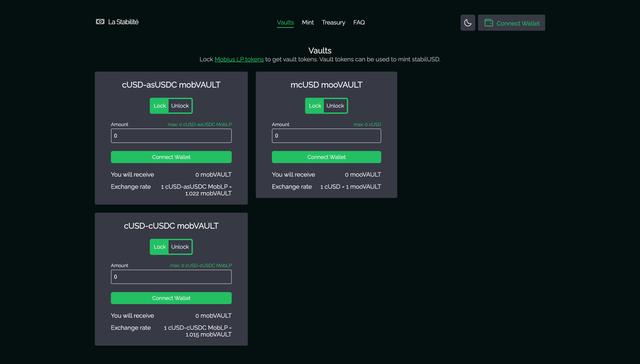This screenshot has height=364, width=640.
Task: Go to the FAQ page
Action: pos(359,22)
